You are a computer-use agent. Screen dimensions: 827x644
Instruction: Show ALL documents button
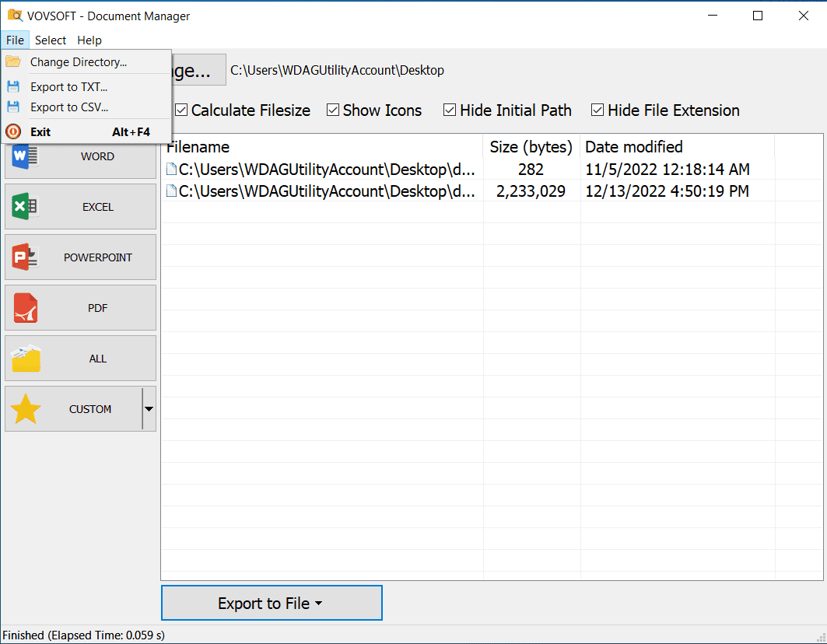click(x=81, y=359)
